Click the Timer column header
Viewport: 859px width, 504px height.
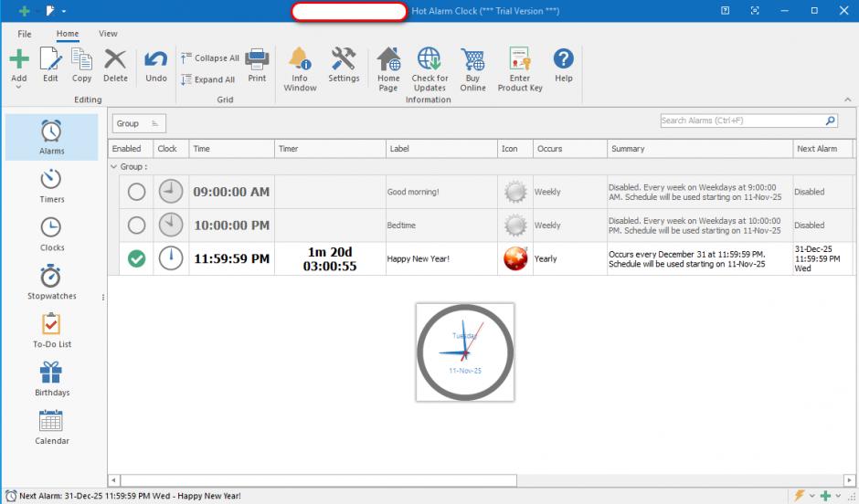[330, 149]
